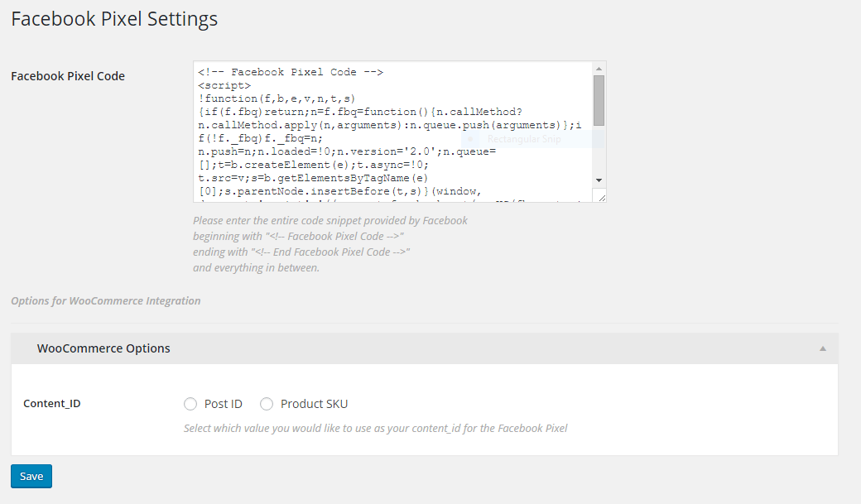861x504 pixels.
Task: Click the 'Post ID' label text
Action: [x=224, y=404]
